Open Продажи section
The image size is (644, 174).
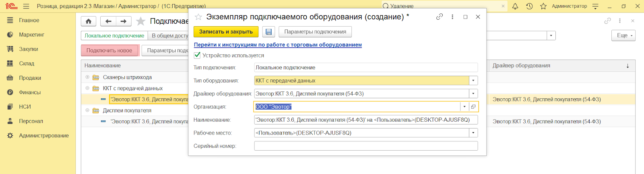pos(30,78)
